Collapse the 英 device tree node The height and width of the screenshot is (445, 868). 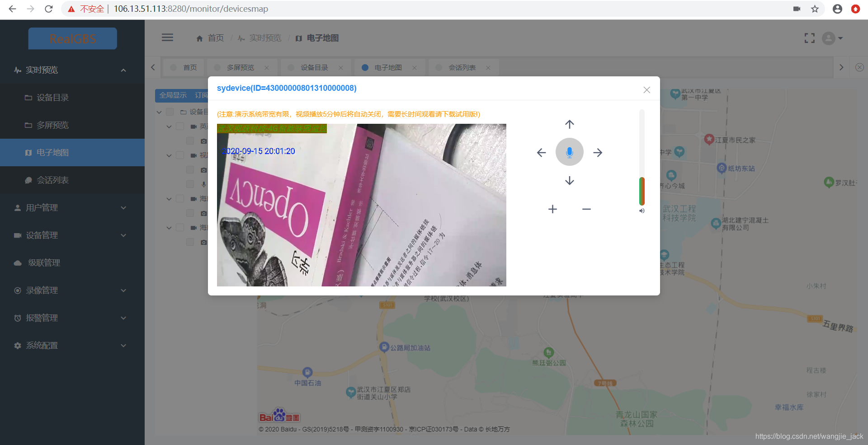[x=169, y=126]
